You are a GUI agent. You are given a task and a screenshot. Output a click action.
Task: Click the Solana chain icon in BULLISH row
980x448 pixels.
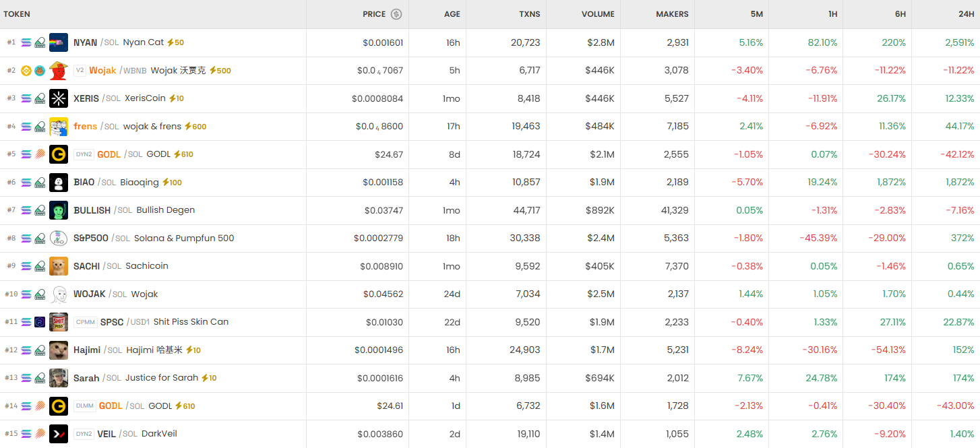point(26,210)
